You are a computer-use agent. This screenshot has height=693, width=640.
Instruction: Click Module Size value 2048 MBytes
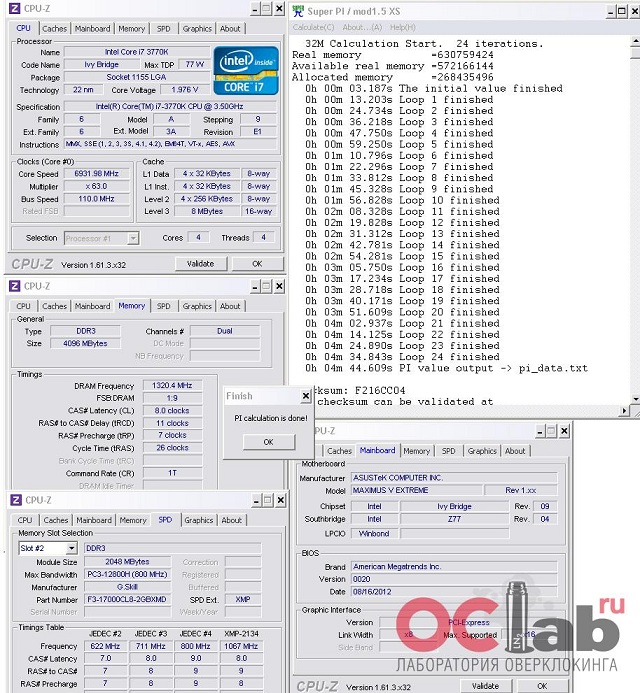tap(127, 562)
